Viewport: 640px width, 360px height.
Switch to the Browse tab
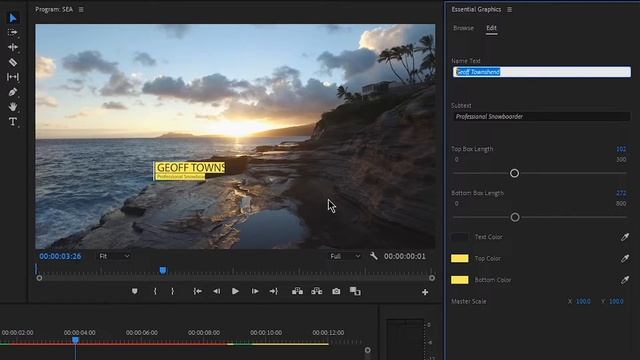pyautogui.click(x=463, y=28)
